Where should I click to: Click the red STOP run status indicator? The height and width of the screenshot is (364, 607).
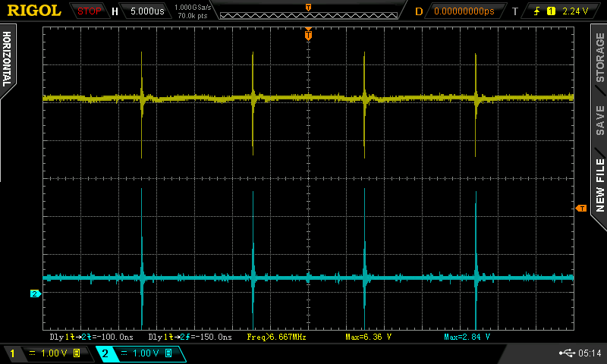[x=90, y=11]
